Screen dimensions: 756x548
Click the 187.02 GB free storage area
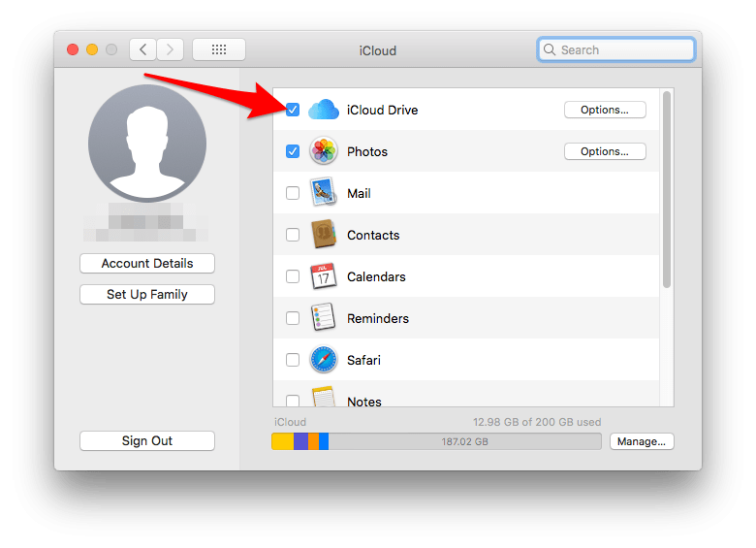click(x=465, y=441)
